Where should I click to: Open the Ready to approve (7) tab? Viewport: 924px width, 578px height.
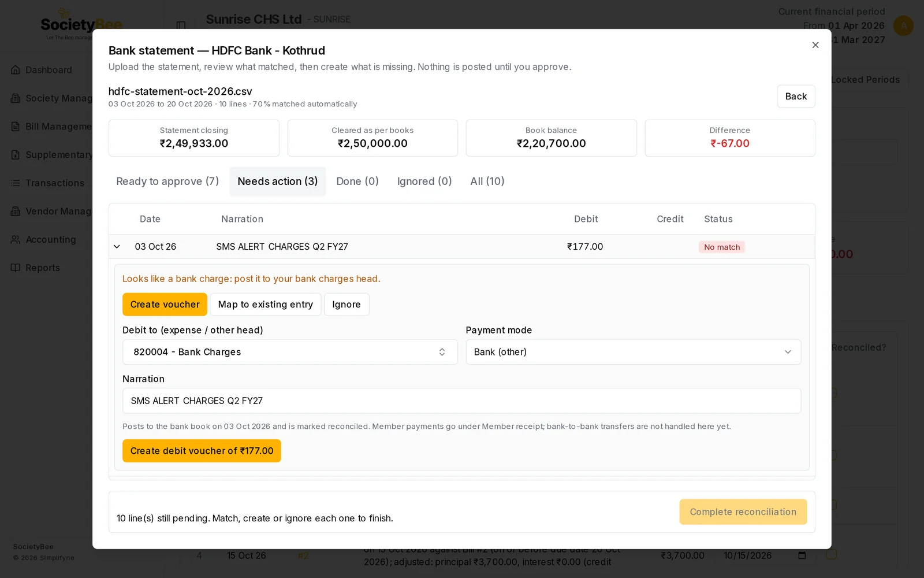[x=167, y=181]
